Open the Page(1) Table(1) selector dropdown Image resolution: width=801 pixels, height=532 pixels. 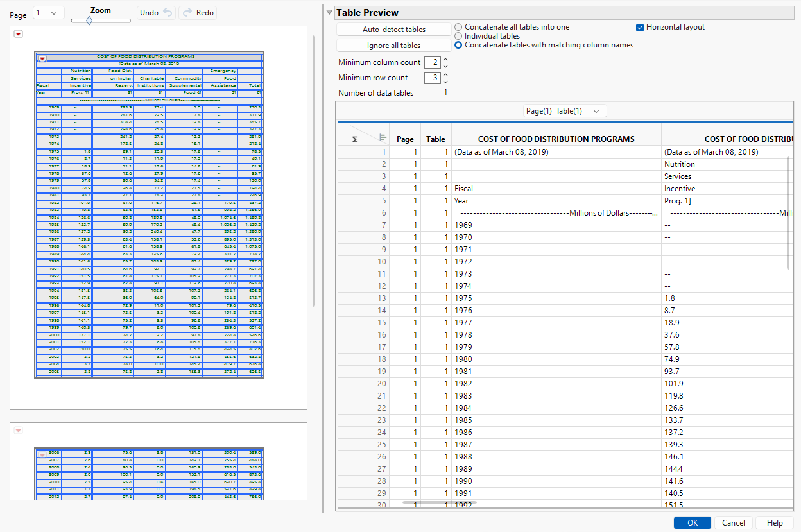click(x=565, y=110)
